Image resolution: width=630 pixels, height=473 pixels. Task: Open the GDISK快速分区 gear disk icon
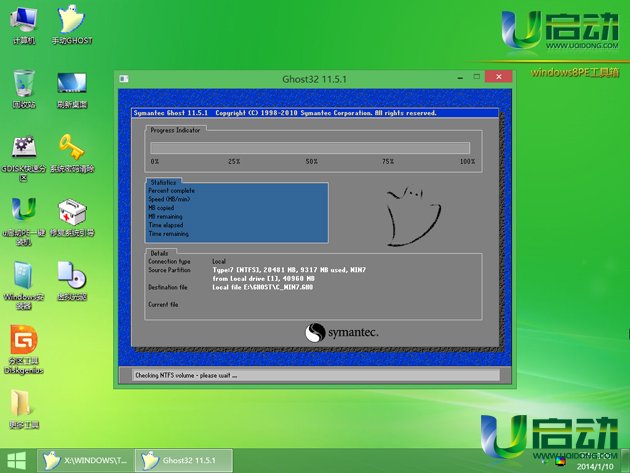24,158
